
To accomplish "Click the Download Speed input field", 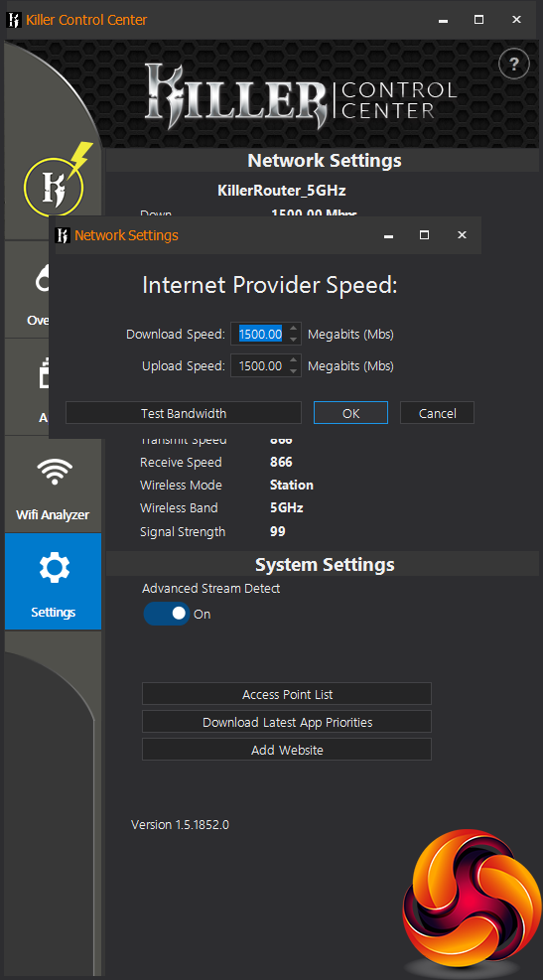I will point(260,335).
